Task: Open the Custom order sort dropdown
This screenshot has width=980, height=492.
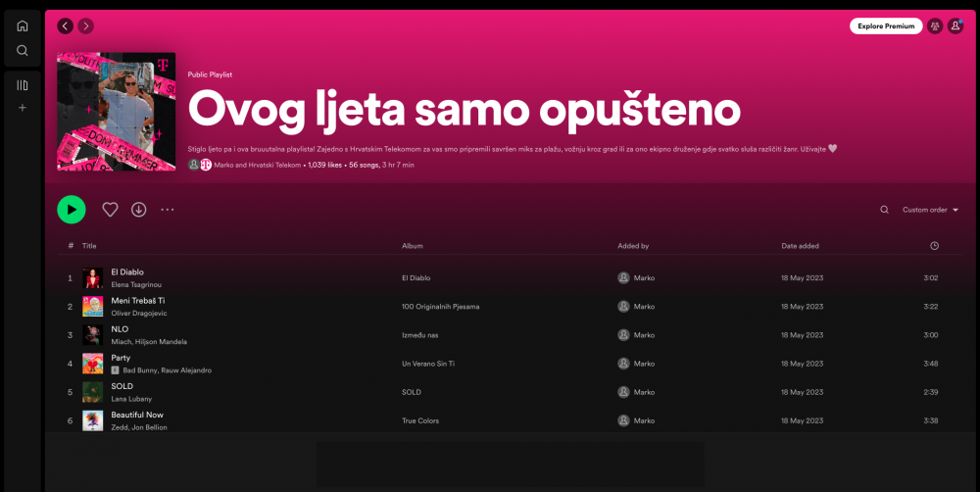Action: tap(930, 210)
